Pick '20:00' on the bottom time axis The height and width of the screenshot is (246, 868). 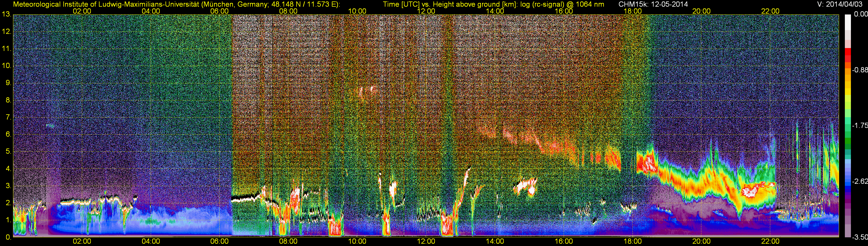702,241
